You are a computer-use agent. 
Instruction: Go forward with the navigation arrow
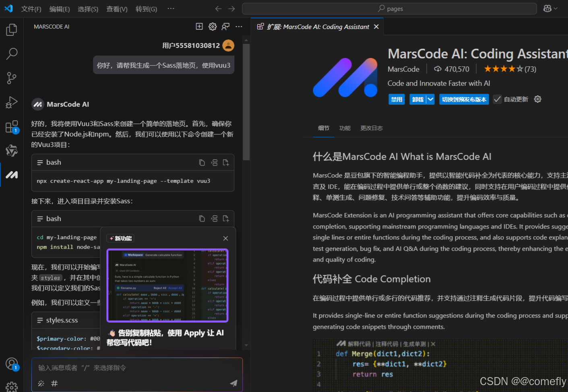pos(231,8)
